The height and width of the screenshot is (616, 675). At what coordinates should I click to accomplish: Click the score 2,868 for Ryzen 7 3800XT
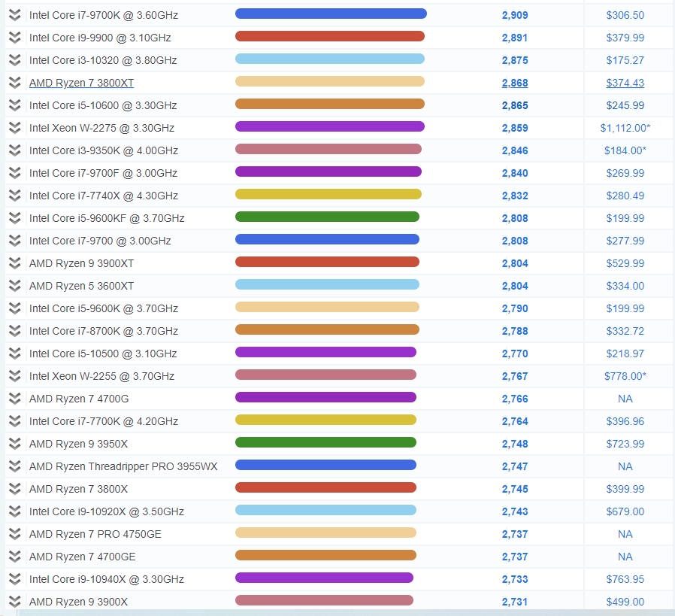click(x=515, y=83)
